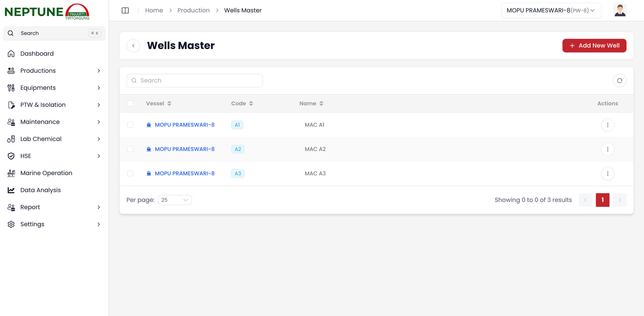Viewport: 644px width, 316px height.
Task: Open actions menu for MAC A1 row
Action: click(608, 125)
